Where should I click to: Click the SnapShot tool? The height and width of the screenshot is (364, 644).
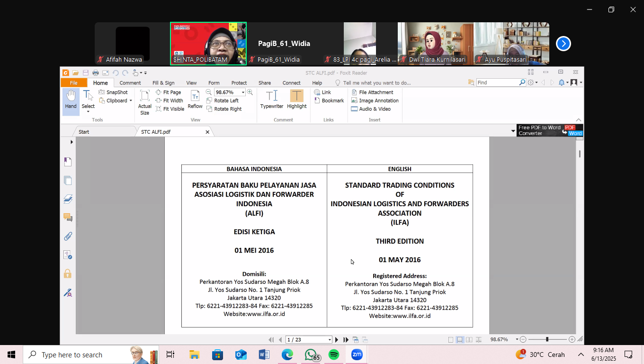(x=113, y=92)
